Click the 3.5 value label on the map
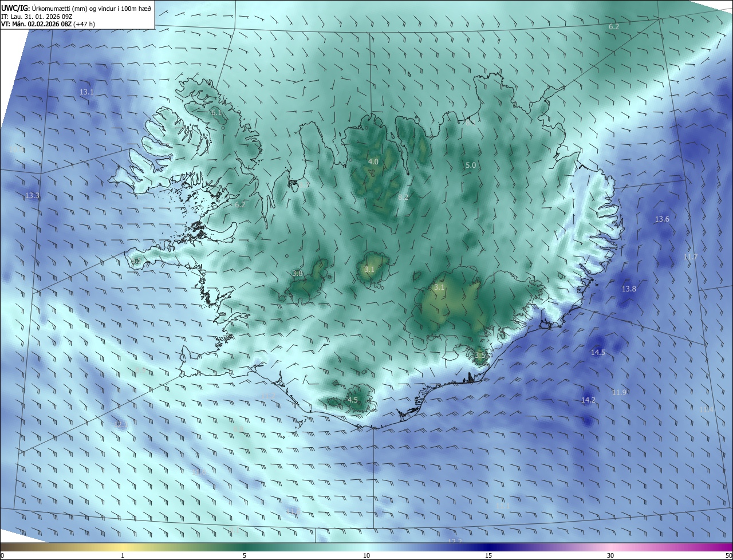The image size is (733, 560). [x=480, y=356]
